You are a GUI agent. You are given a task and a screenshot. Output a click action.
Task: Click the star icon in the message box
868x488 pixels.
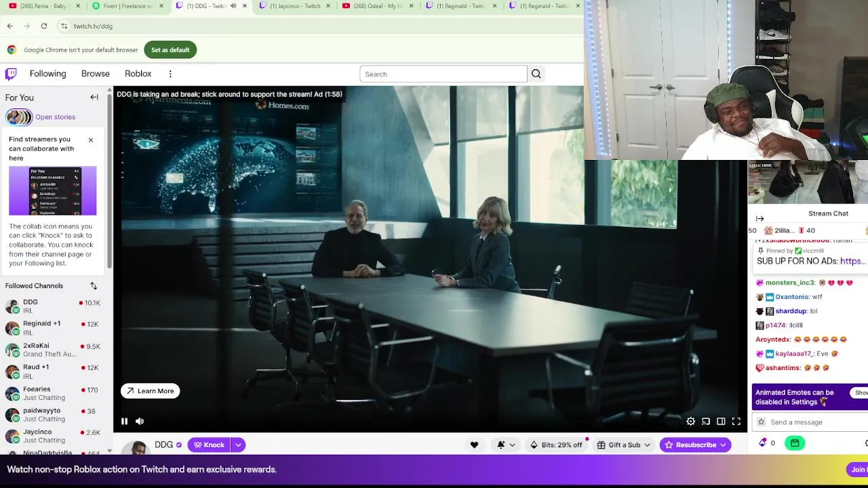point(761,422)
